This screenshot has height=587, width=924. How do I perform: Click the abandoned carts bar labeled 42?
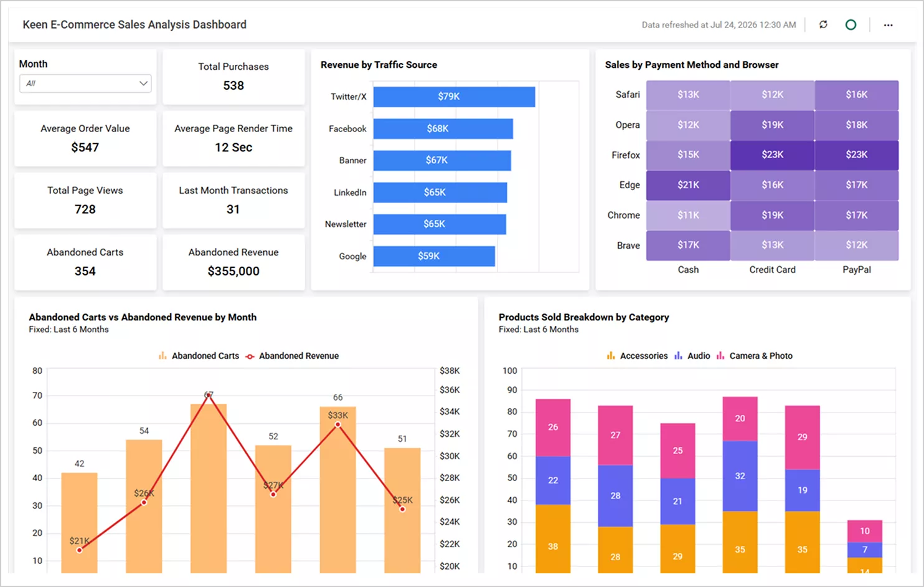click(79, 523)
